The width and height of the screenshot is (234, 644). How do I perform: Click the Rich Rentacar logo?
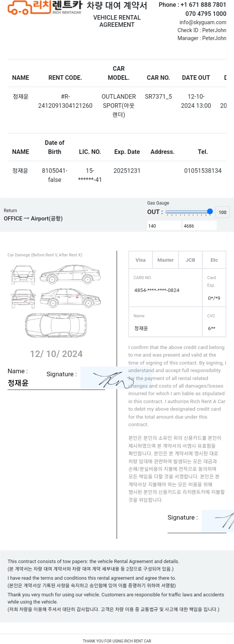coord(45,7)
